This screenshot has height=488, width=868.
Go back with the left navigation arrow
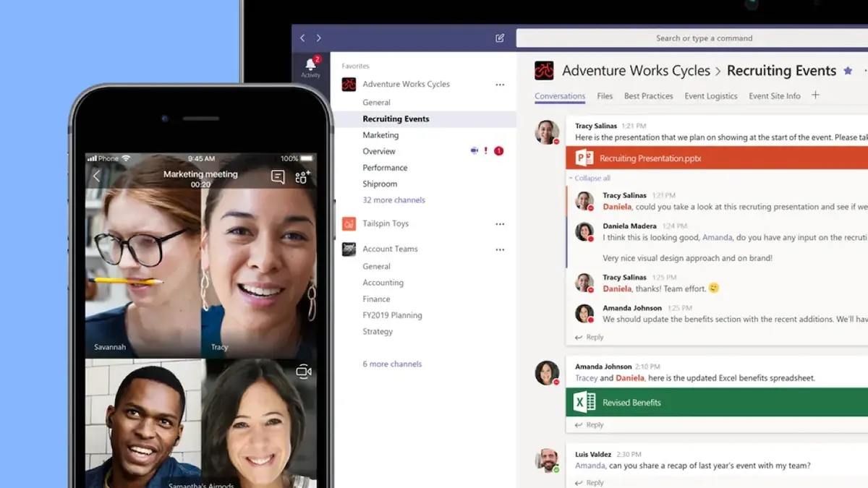click(x=302, y=38)
